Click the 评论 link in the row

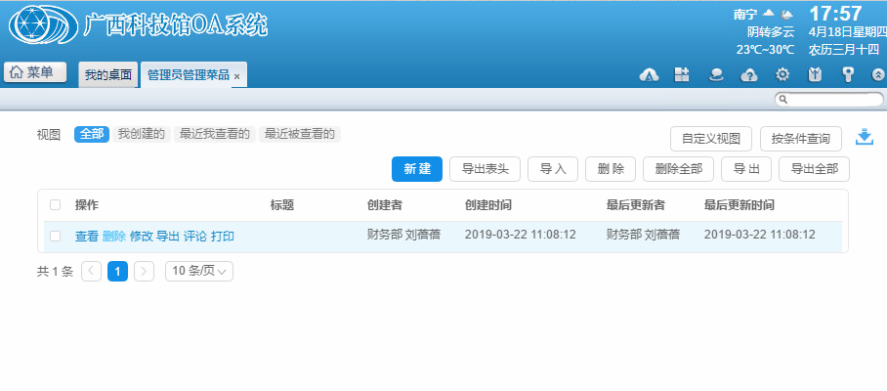195,237
